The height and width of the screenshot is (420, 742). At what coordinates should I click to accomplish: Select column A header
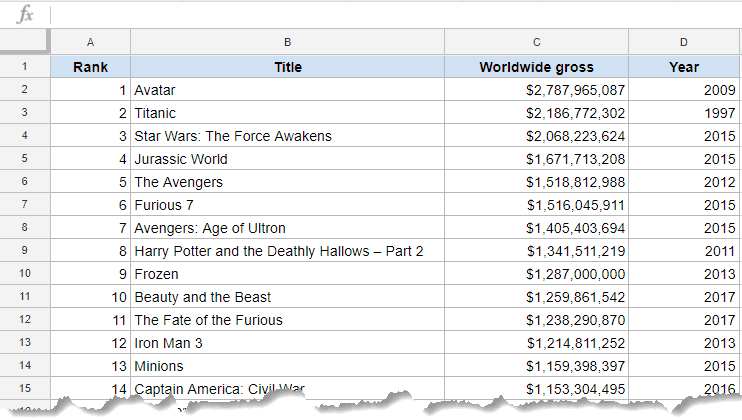tap(90, 42)
